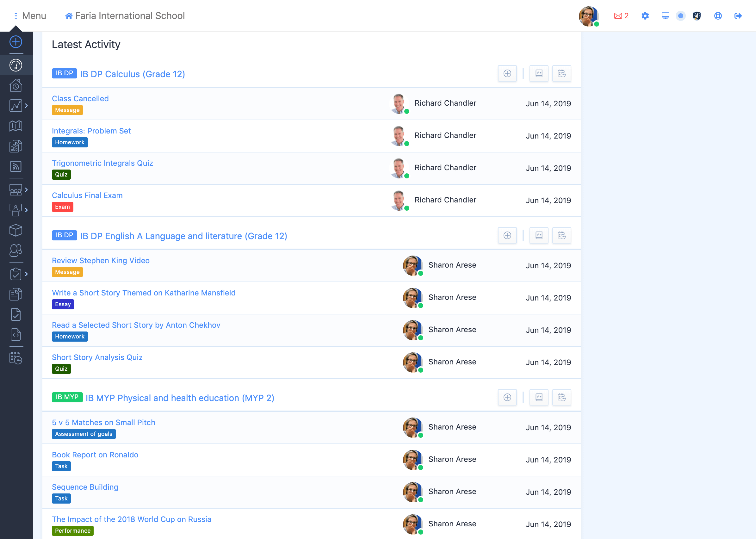Click add plus button for IB DP English
This screenshot has height=539, width=756.
coord(507,235)
